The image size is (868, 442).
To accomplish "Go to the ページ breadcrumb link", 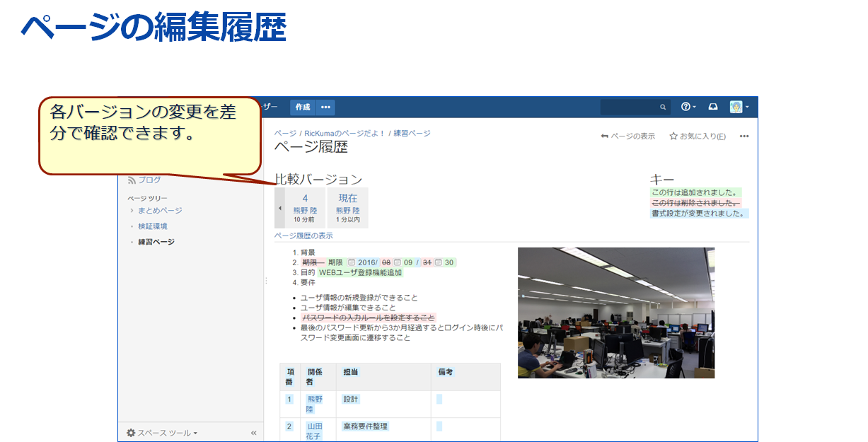I will [x=285, y=133].
